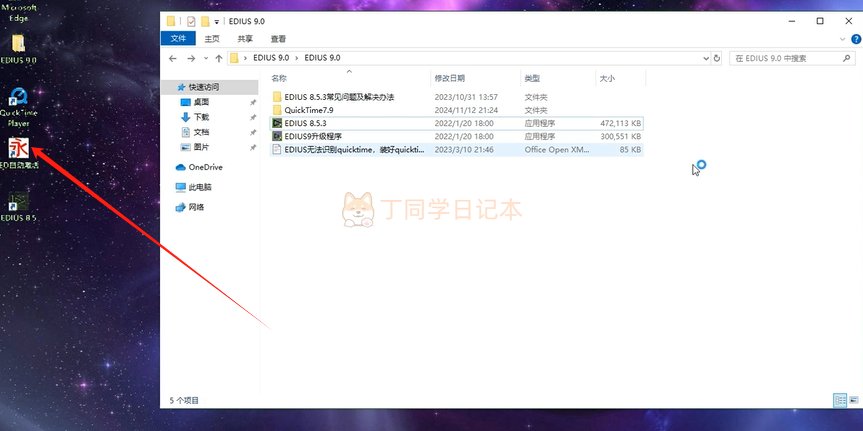Click the 5 个项目 status text

(184, 400)
